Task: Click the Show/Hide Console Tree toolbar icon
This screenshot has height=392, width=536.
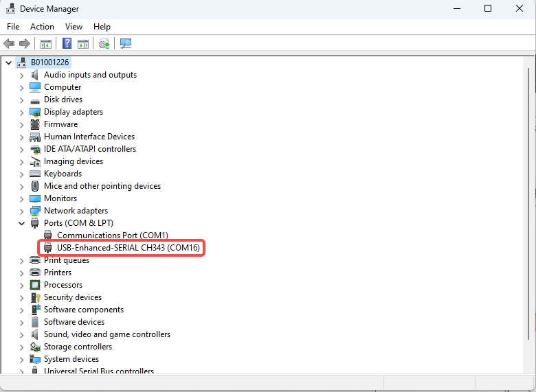Action: [46, 44]
